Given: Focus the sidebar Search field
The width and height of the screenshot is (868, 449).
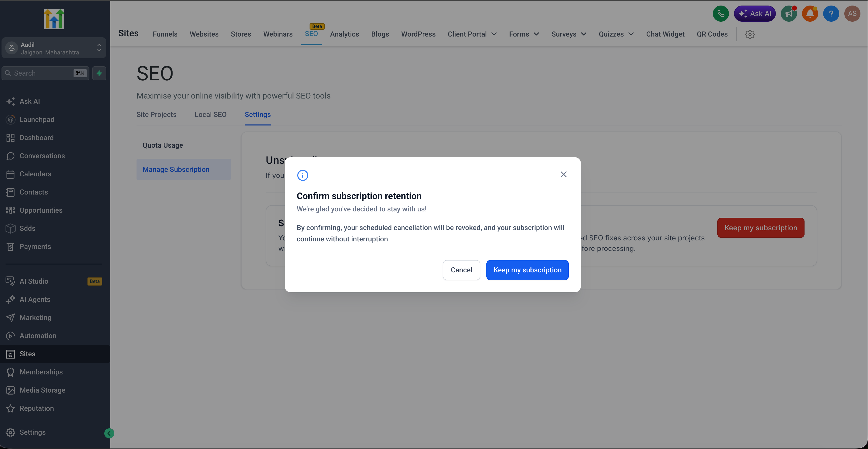Looking at the screenshot, I should point(46,74).
